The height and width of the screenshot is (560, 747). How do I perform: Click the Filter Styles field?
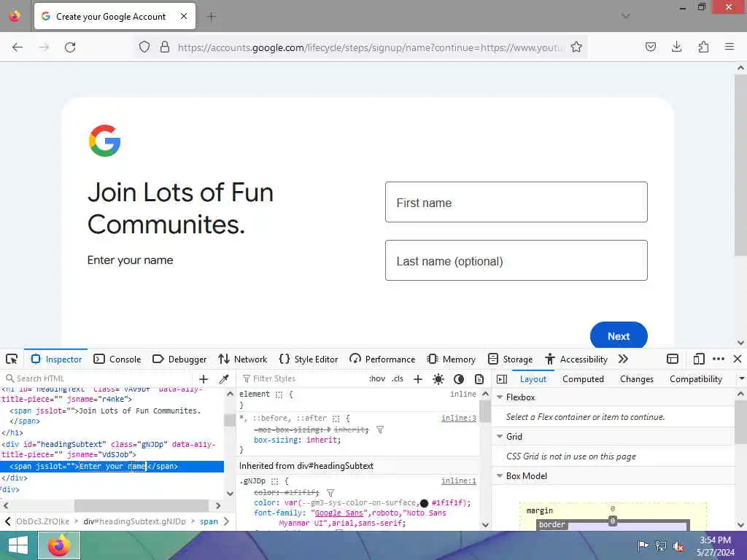pos(303,378)
